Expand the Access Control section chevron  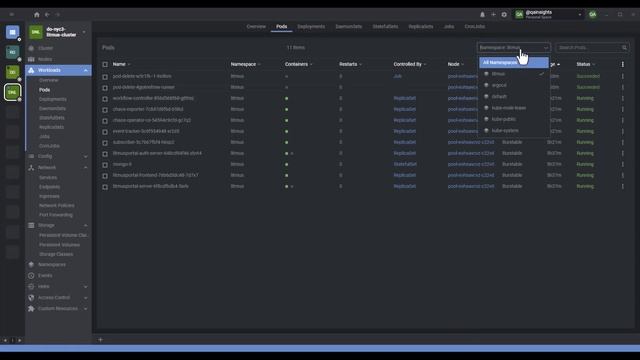86,298
